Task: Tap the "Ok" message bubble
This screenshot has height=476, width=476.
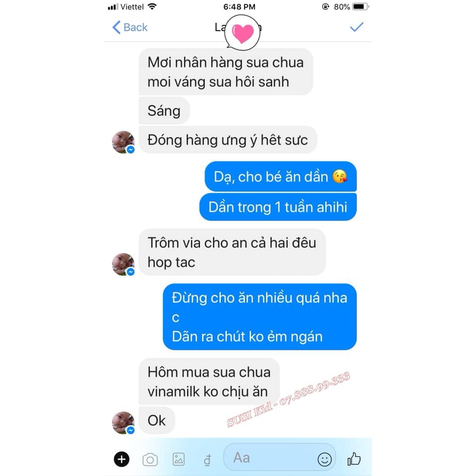Action: 157,420
